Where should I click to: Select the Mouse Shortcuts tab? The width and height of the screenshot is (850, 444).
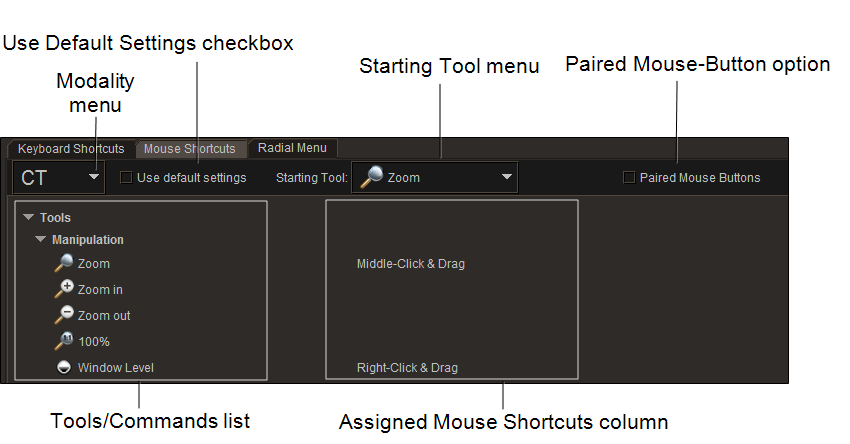point(190,149)
